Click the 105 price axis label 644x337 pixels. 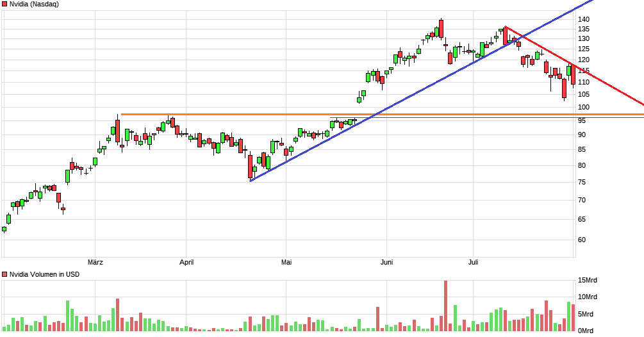[584, 94]
